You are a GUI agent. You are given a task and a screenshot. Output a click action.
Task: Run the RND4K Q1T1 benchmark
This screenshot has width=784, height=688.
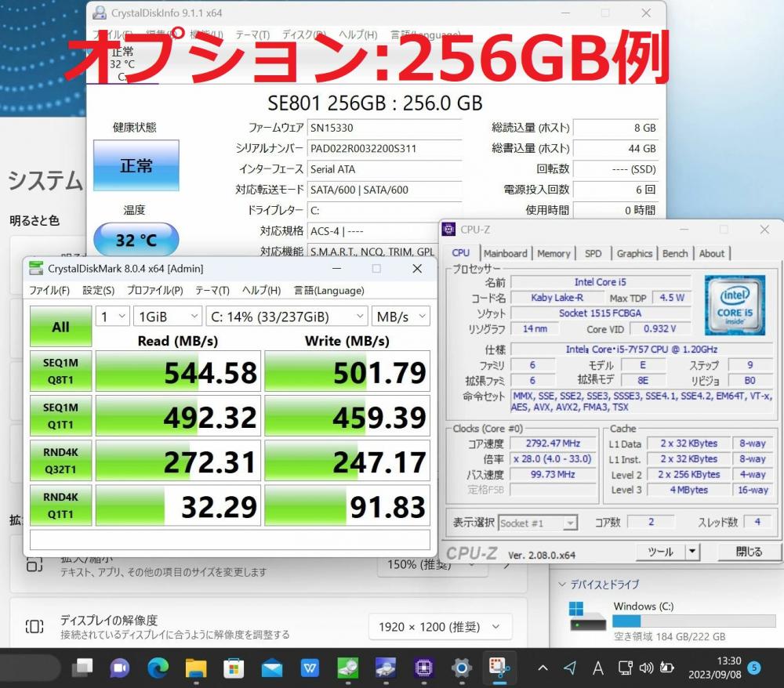[x=60, y=505]
